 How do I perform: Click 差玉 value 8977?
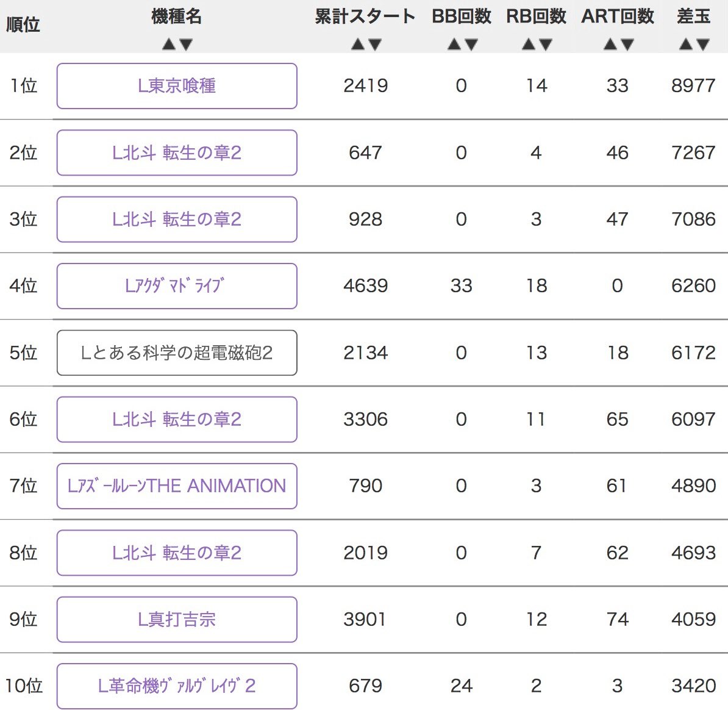(x=694, y=86)
